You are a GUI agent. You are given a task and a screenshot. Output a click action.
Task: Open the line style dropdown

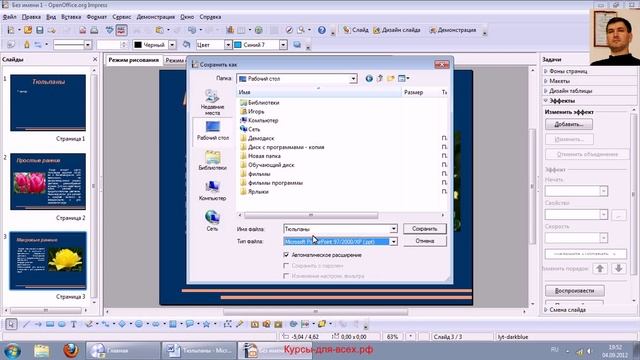point(88,45)
